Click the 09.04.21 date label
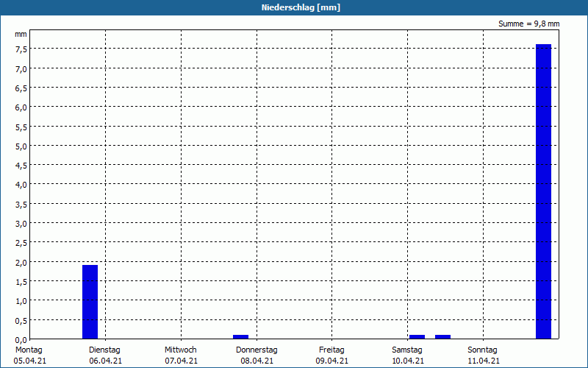Image resolution: width=588 pixels, height=368 pixels. pyautogui.click(x=332, y=361)
